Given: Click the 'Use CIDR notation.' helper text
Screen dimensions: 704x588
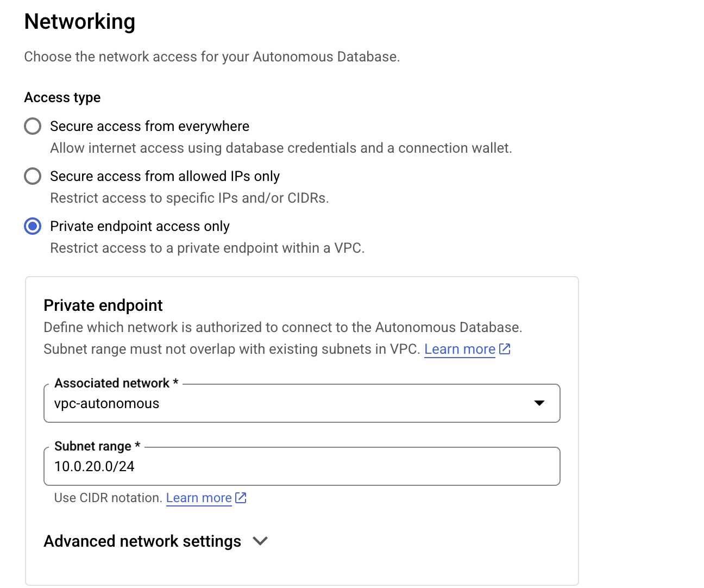Looking at the screenshot, I should pyautogui.click(x=108, y=498).
